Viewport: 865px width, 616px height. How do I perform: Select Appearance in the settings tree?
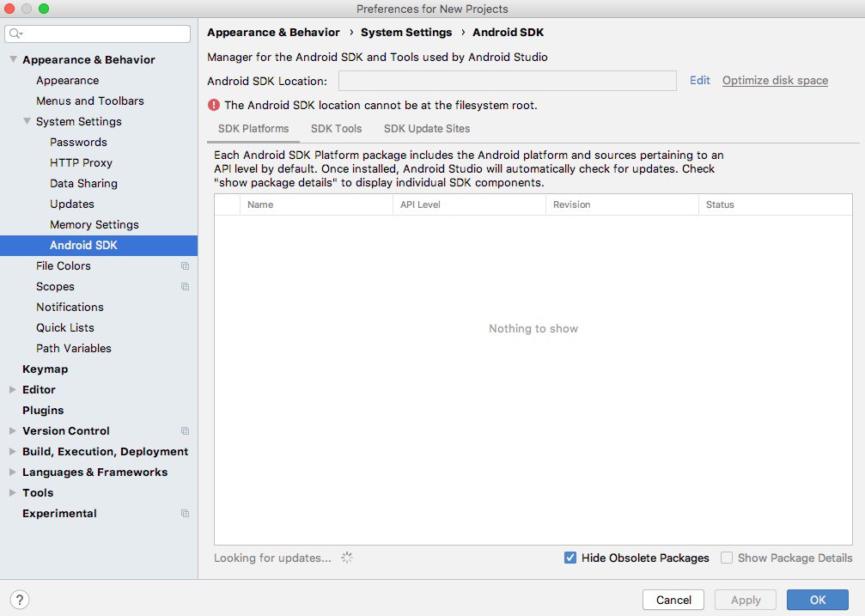[x=67, y=80]
